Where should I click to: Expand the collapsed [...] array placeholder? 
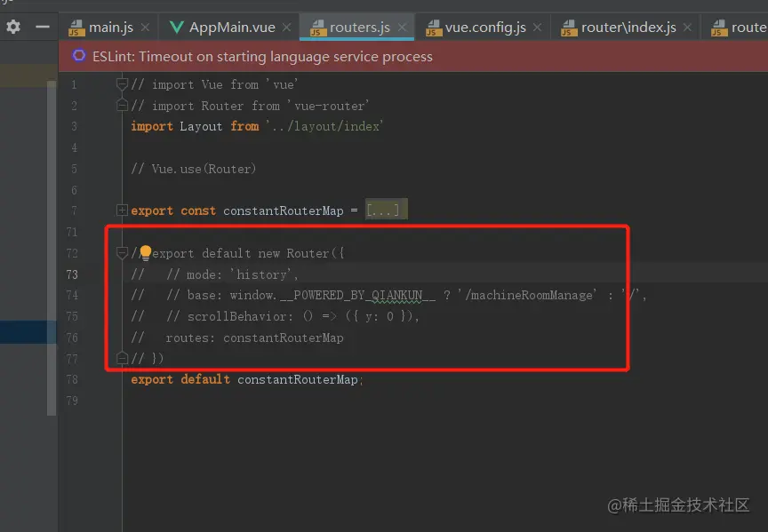386,210
